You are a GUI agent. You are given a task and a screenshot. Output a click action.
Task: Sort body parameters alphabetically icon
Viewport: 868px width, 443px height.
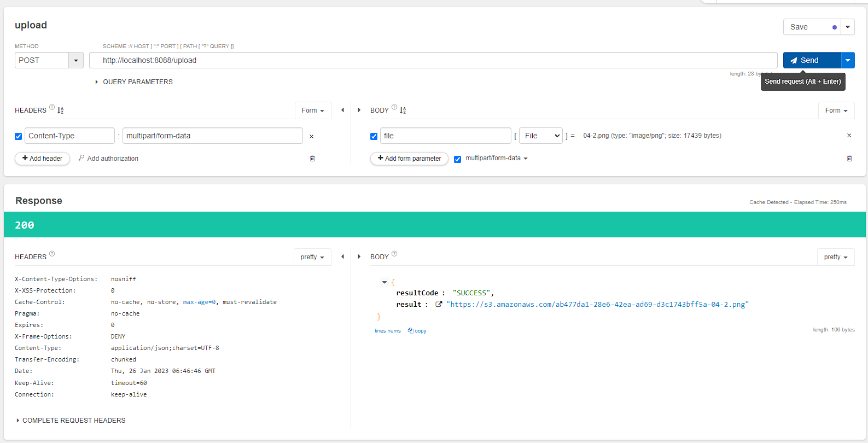point(403,110)
